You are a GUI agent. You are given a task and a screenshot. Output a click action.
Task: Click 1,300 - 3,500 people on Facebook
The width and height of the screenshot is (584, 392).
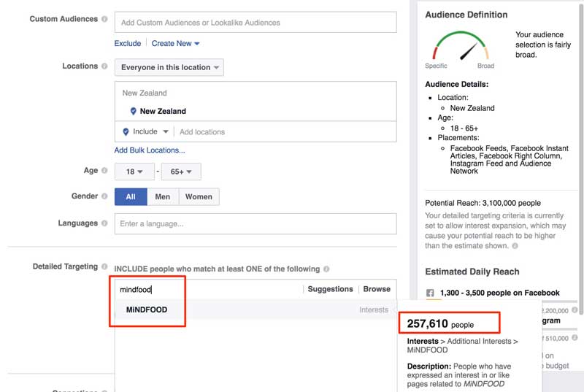point(499,293)
